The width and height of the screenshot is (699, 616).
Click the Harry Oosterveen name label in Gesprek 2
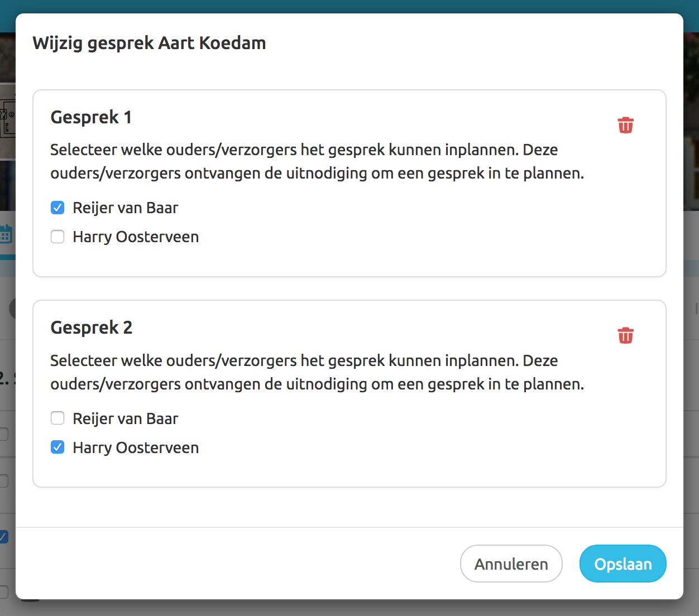click(x=136, y=447)
